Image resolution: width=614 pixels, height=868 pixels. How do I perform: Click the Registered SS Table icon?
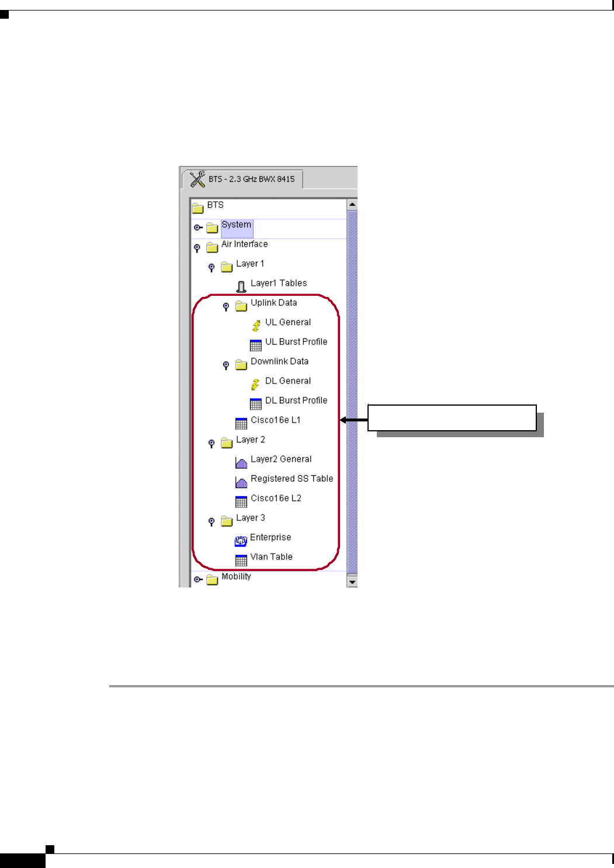coord(241,482)
